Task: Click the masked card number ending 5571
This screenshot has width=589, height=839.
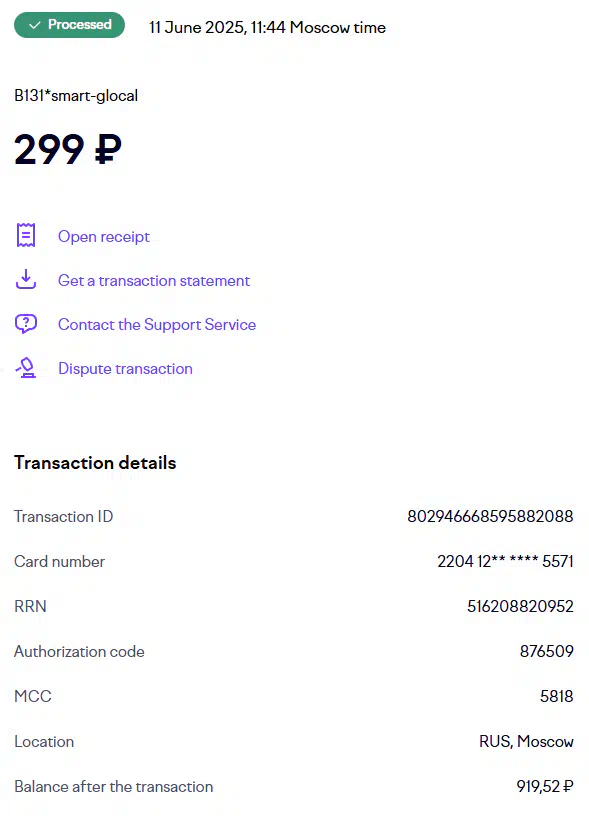Action: (505, 561)
